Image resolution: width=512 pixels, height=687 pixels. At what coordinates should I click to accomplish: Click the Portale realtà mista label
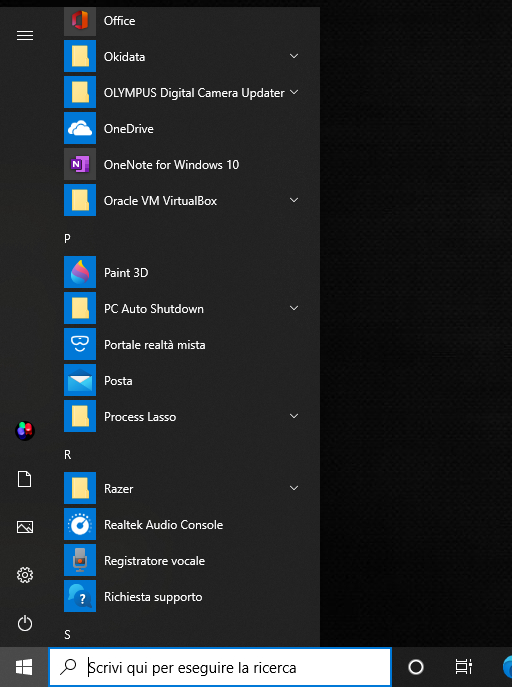click(x=155, y=345)
